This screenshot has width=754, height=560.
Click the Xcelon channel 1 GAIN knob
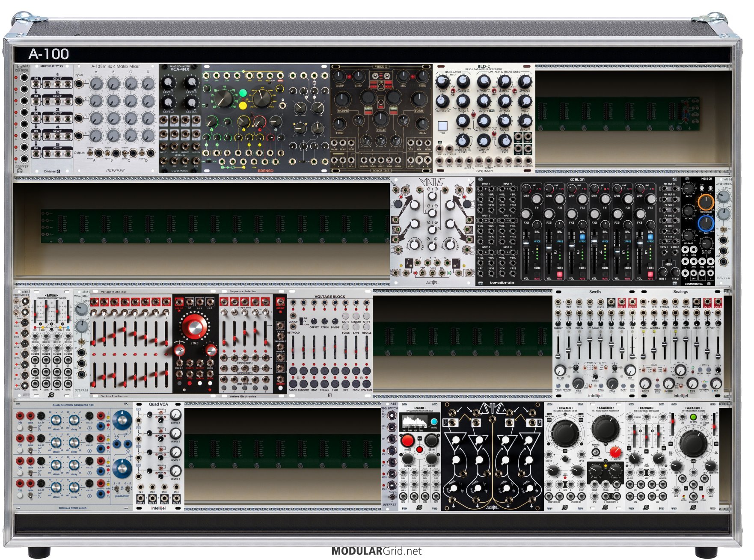point(526,188)
